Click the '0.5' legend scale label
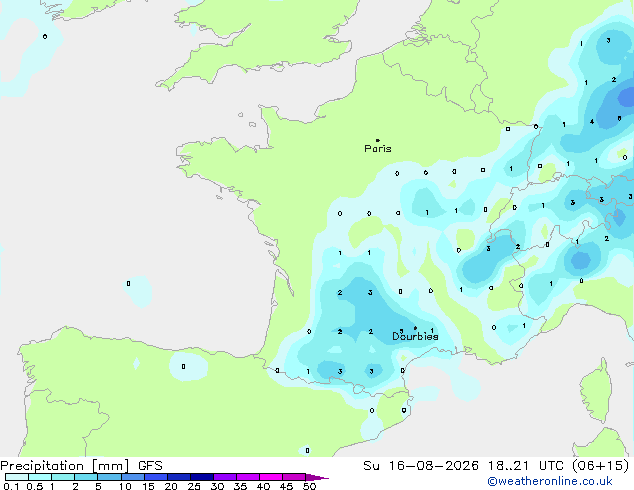The image size is (634, 490). tap(35, 486)
